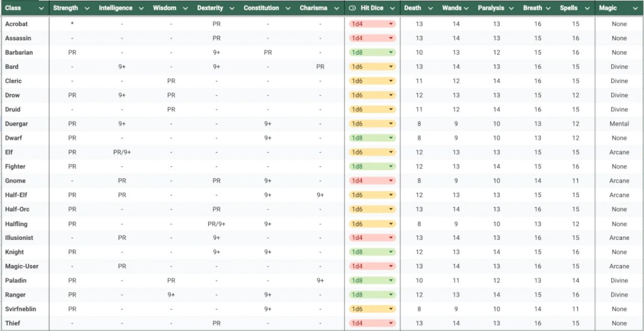Open the Charisma column filter arrow
Viewport: 644px width, 331px height.
point(337,8)
